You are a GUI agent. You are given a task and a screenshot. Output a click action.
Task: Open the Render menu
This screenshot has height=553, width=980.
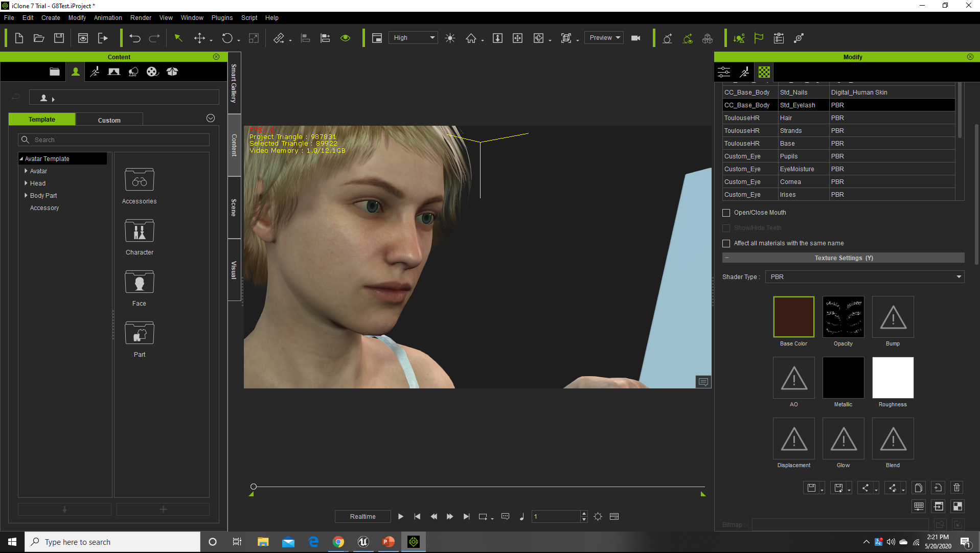141,18
